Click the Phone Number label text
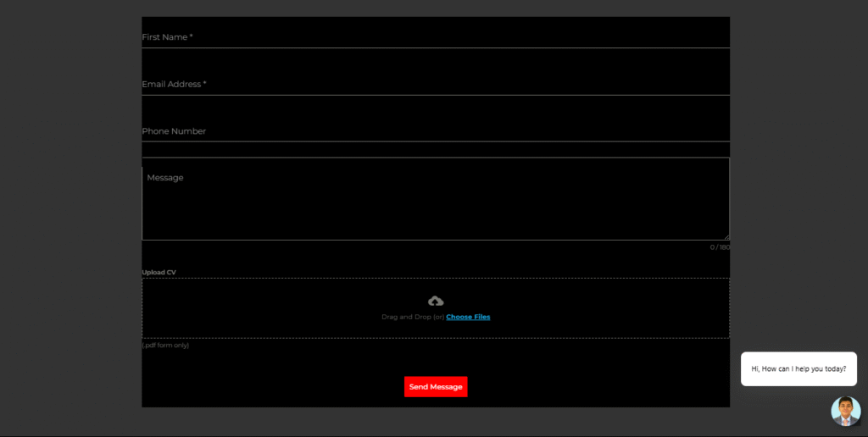Image resolution: width=868 pixels, height=437 pixels. click(174, 131)
